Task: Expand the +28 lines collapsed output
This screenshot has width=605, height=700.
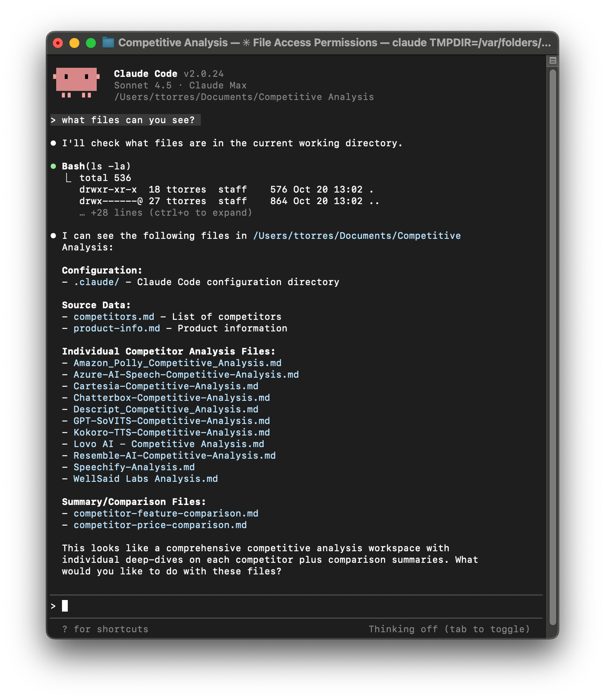Action: coord(165,212)
